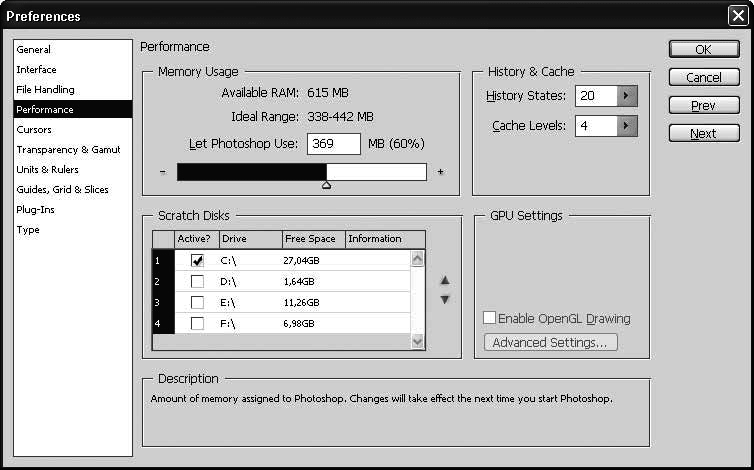Click the memory usage slider thumb
The width and height of the screenshot is (754, 470).
click(x=327, y=185)
